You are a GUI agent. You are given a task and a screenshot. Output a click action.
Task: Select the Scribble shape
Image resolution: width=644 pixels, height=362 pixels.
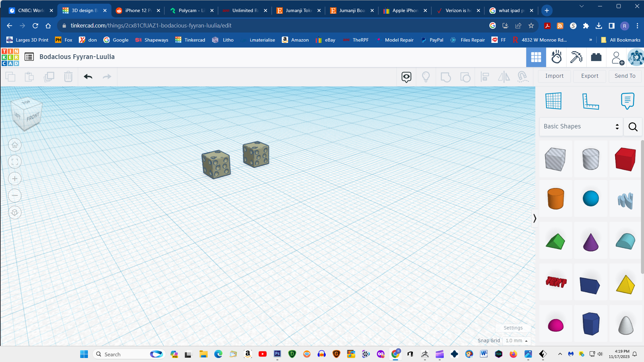625,200
